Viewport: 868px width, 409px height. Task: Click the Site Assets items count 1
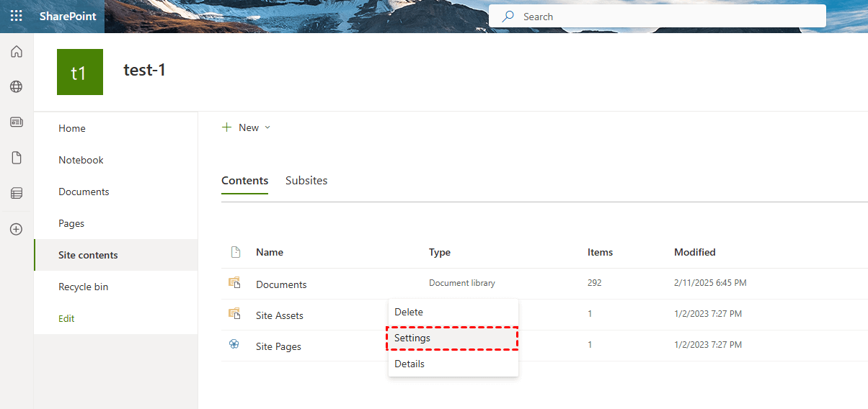(x=590, y=314)
